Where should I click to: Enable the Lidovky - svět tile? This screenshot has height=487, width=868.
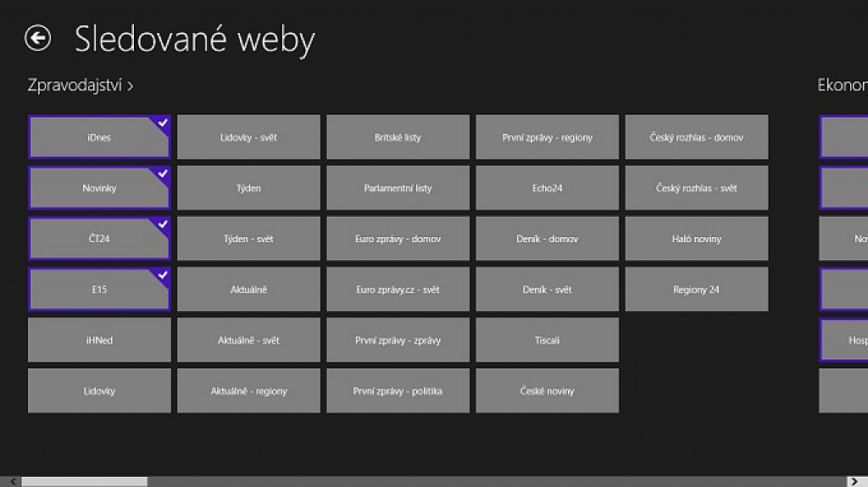[x=248, y=137]
